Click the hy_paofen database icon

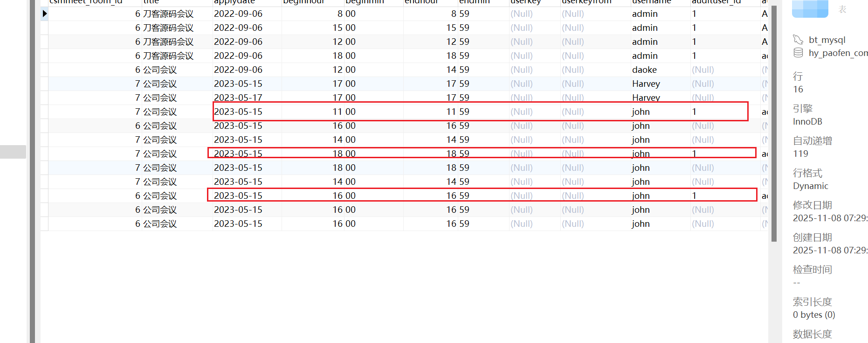pyautogui.click(x=798, y=53)
